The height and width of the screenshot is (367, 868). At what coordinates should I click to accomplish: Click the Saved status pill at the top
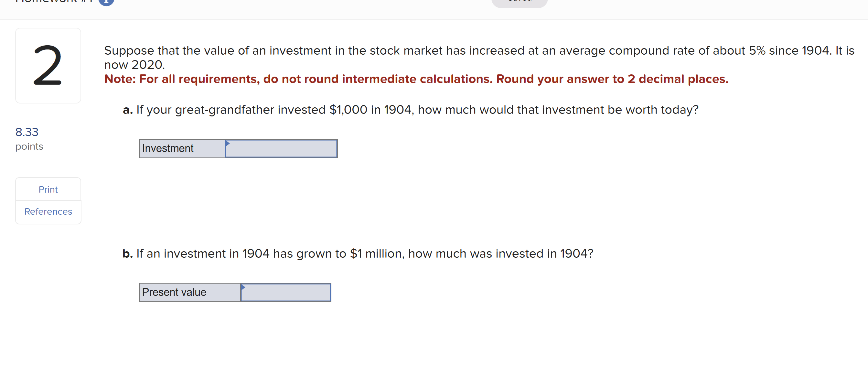click(x=519, y=2)
